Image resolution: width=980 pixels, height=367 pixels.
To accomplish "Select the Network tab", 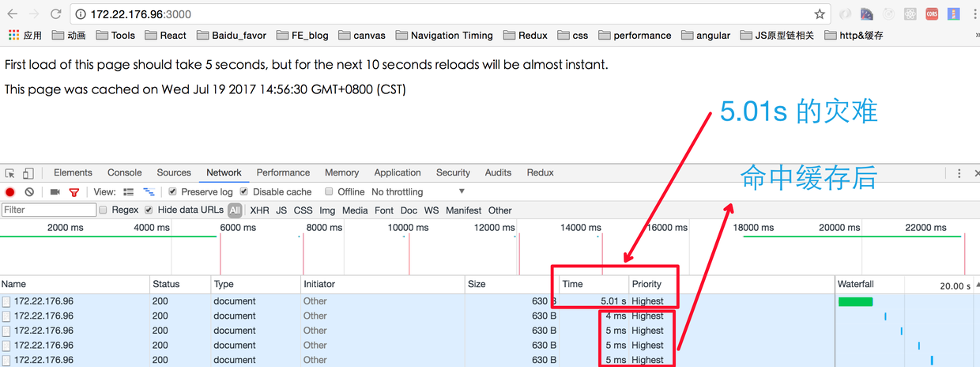I will (224, 173).
